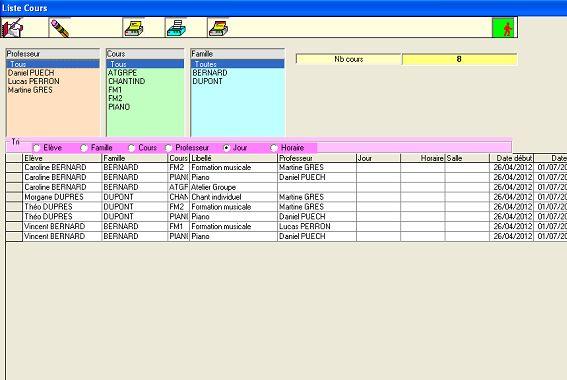Click the Elève column header
The image size is (567, 380).
tap(62, 158)
